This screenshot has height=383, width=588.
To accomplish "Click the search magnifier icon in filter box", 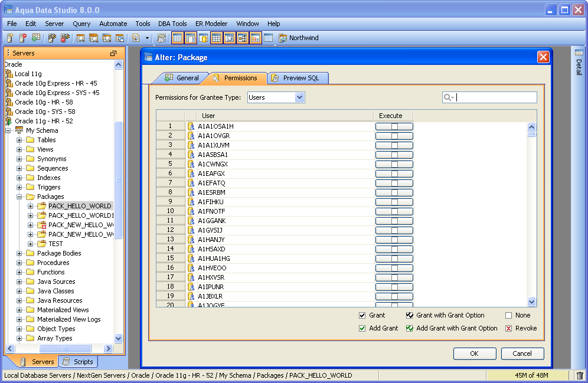I will tap(449, 97).
